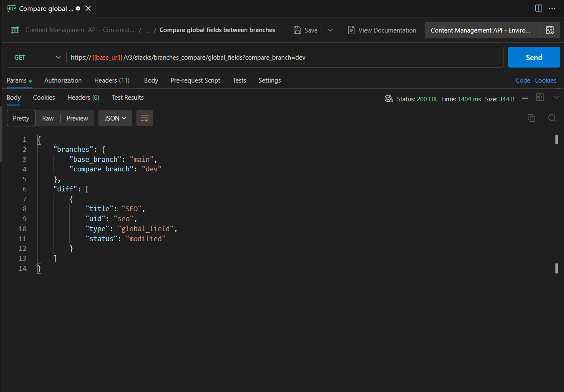Click the "type": "global_field" line
Image resolution: width=564 pixels, height=392 pixels.
(x=131, y=229)
